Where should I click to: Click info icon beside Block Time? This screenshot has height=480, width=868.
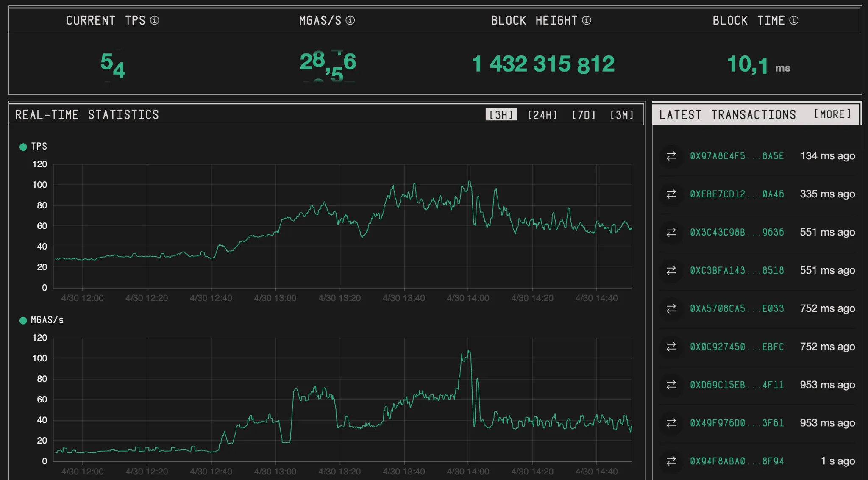794,20
